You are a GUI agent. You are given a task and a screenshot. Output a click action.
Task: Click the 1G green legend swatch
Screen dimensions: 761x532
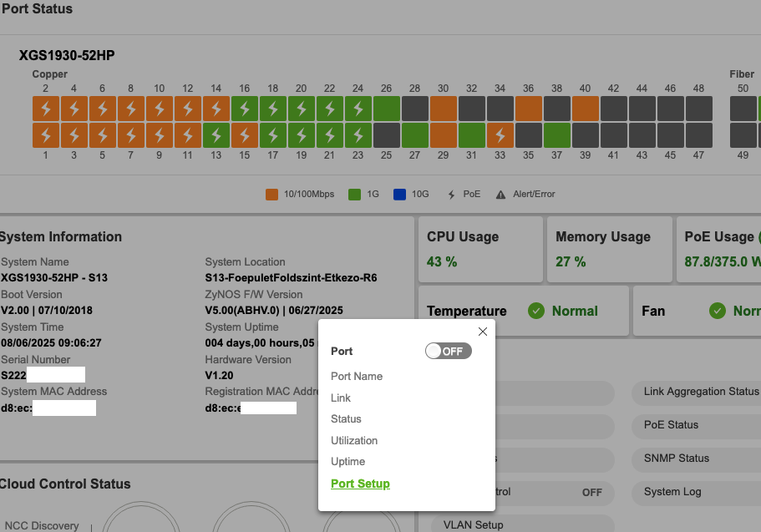[355, 195]
